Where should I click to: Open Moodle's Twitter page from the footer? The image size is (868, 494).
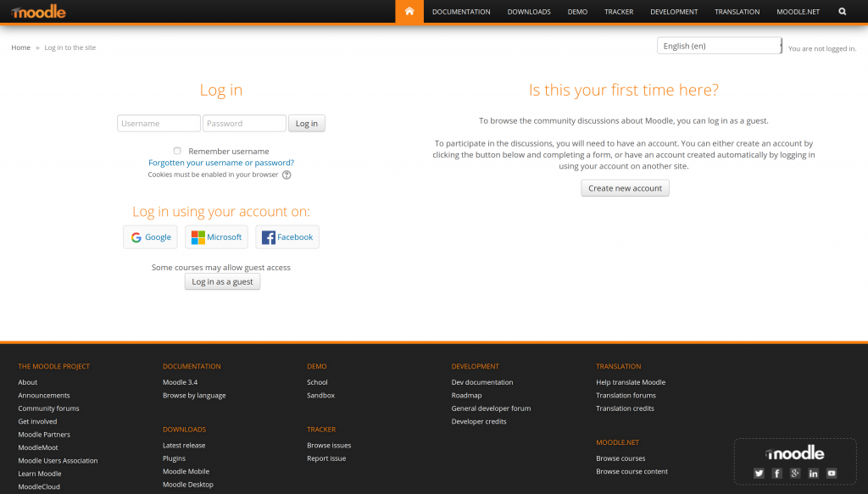pyautogui.click(x=759, y=473)
